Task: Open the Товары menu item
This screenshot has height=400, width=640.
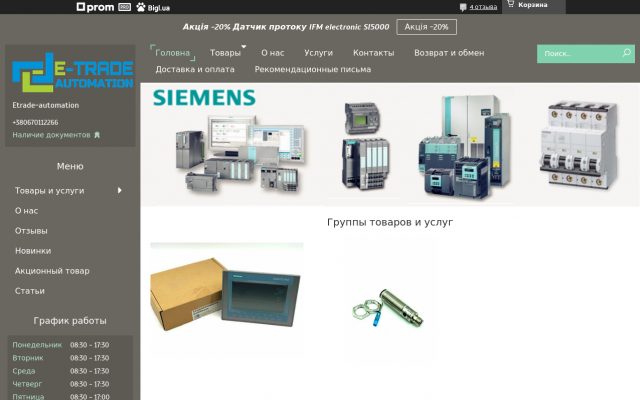Action: click(x=225, y=53)
